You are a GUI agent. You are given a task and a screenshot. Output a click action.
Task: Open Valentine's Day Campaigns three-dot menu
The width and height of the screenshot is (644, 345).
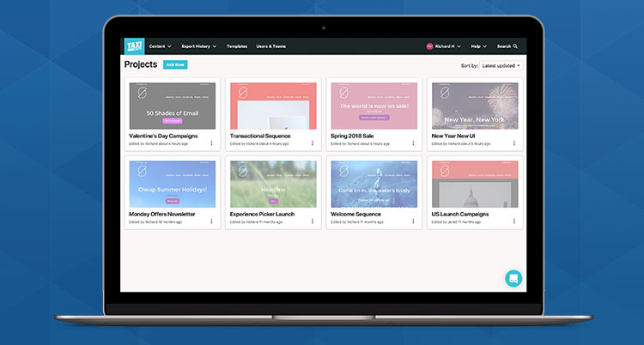pos(212,143)
